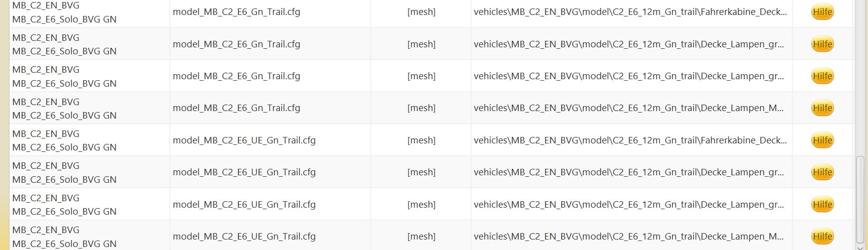This screenshot has height=250, width=868.
Task: Select the Decke_Lampen_M path in the UE_Gn_Trail.cfg row
Action: click(629, 237)
